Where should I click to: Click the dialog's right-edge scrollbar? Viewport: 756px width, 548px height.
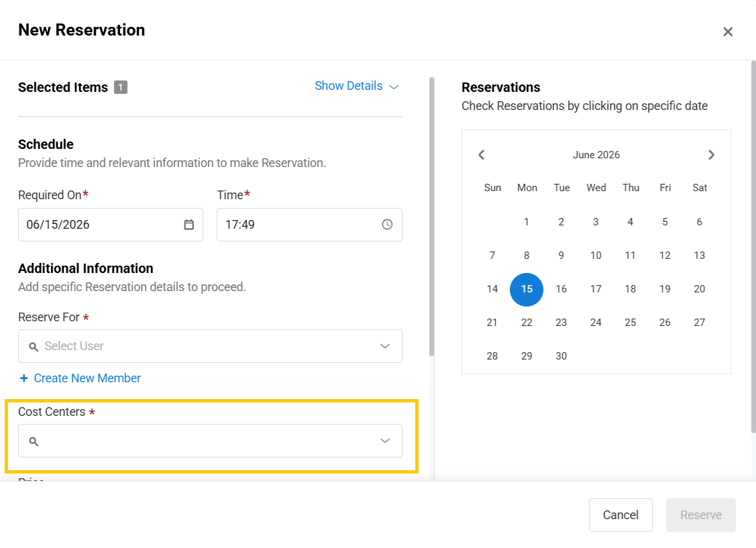(x=753, y=247)
